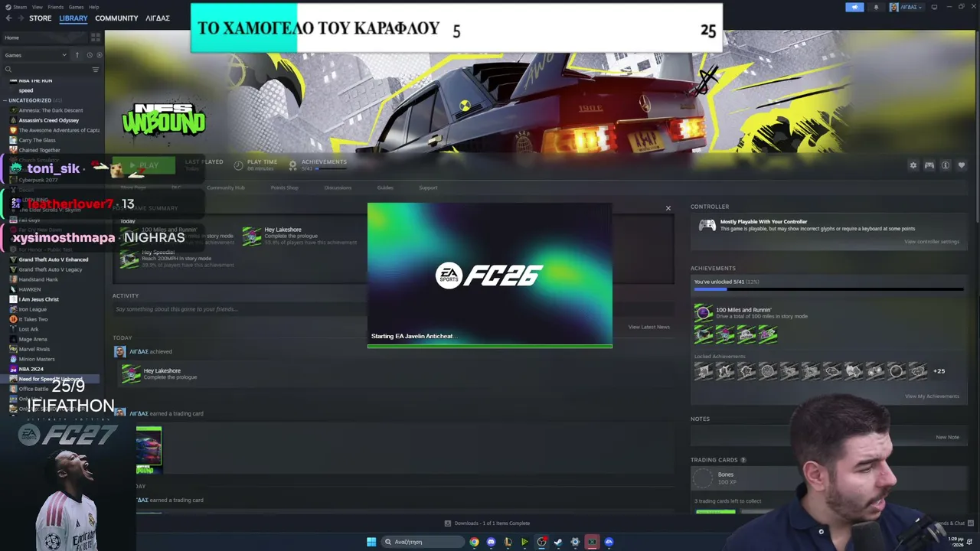The height and width of the screenshot is (551, 980).
Task: Open the Xbox app from the taskbar
Action: tap(592, 543)
